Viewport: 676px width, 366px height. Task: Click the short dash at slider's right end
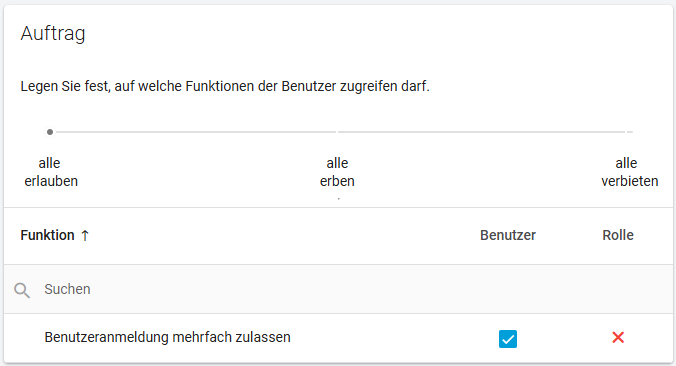[x=630, y=132]
